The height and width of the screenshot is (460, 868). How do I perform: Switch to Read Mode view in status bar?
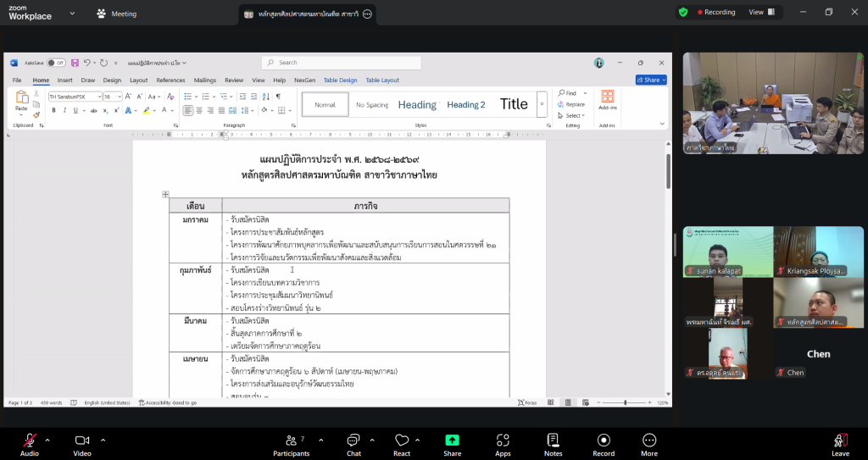(x=551, y=402)
